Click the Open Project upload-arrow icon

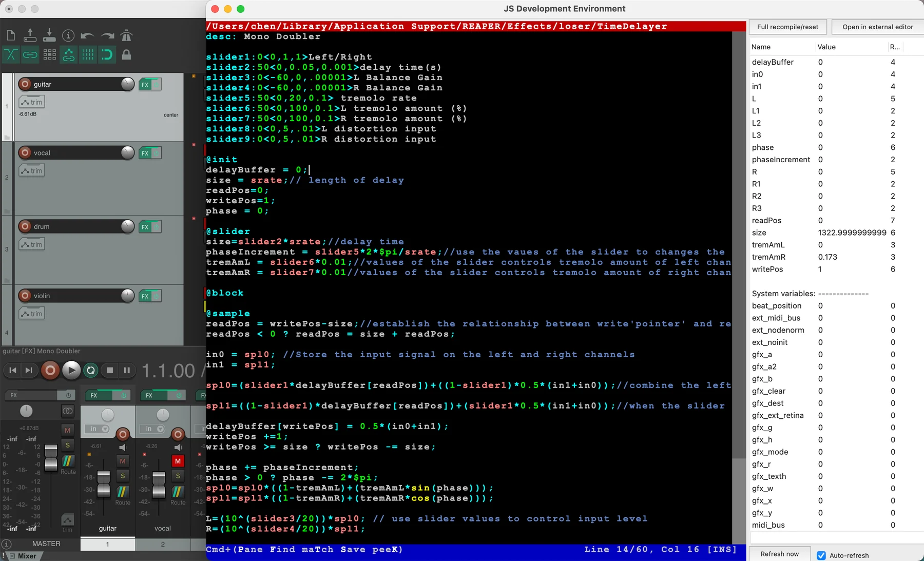pos(30,35)
